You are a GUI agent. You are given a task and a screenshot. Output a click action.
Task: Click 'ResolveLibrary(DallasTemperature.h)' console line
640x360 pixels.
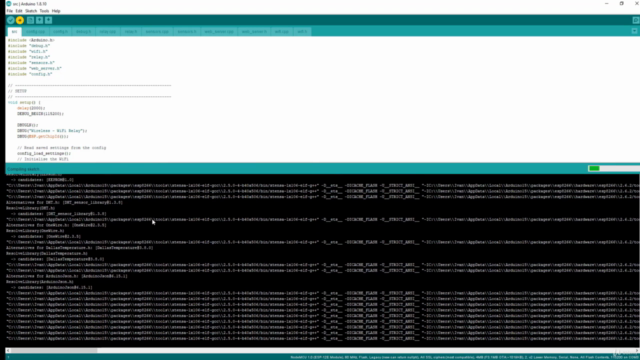(x=47, y=253)
